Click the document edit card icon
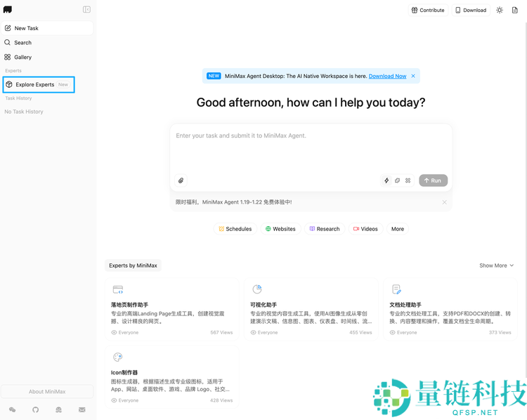 396,289
